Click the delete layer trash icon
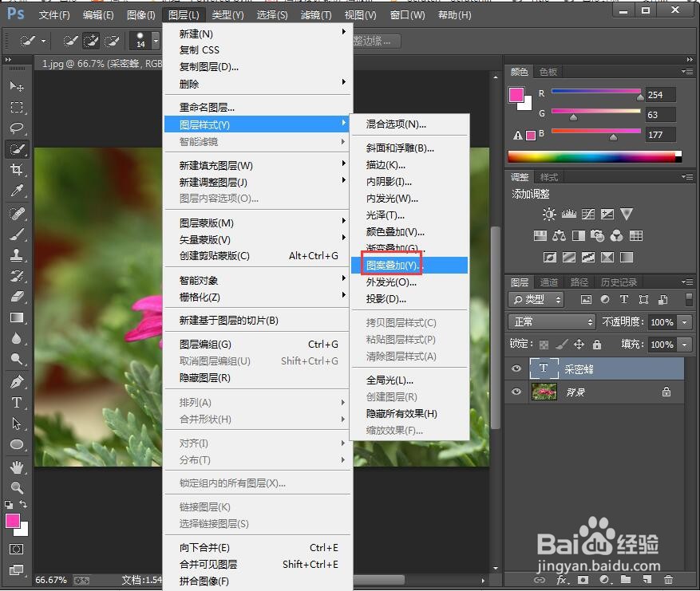This screenshot has height=591, width=700. [668, 580]
